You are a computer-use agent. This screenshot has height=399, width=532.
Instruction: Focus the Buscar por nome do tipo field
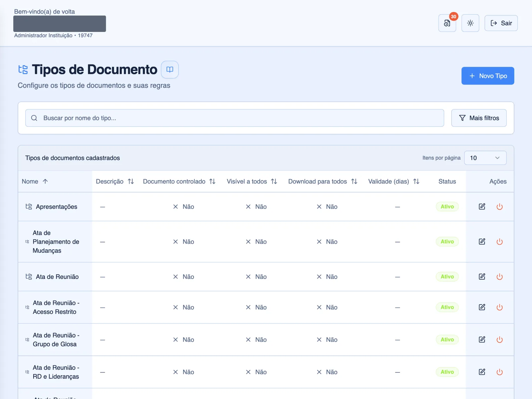(235, 118)
